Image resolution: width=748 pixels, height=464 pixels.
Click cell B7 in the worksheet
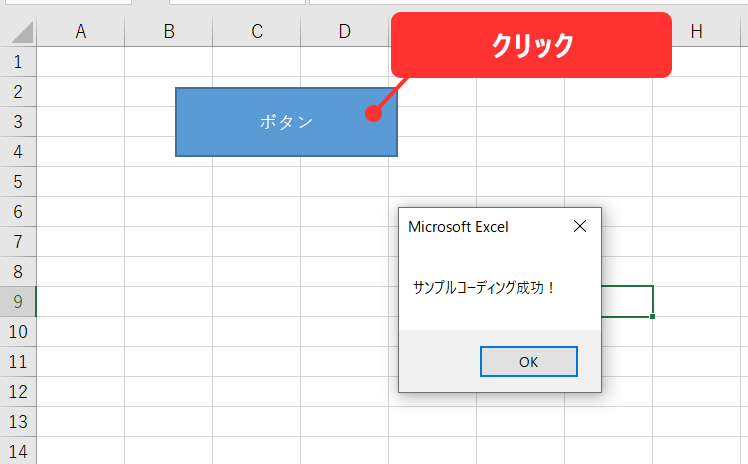[169, 242]
